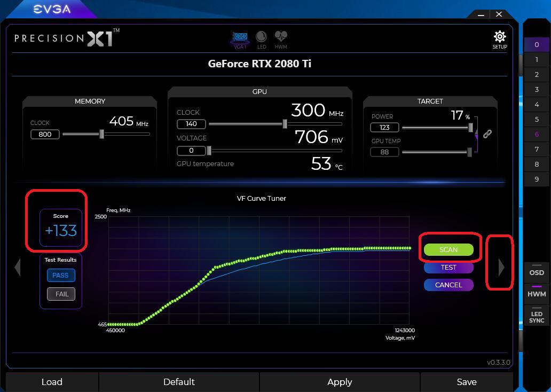Click the memory clock slider handle
Screen dimensions: 551x392
(101, 134)
